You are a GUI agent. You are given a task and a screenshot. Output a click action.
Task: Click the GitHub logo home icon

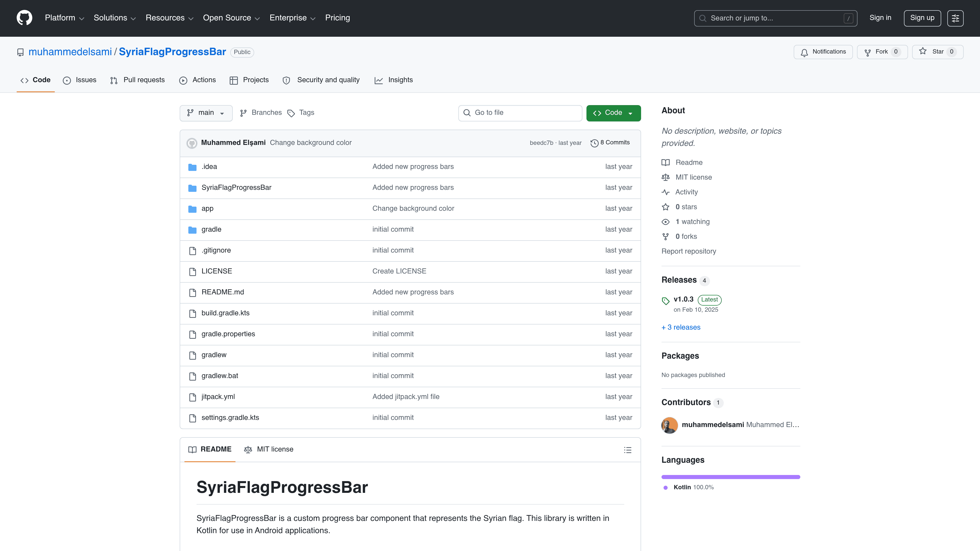[x=24, y=18]
